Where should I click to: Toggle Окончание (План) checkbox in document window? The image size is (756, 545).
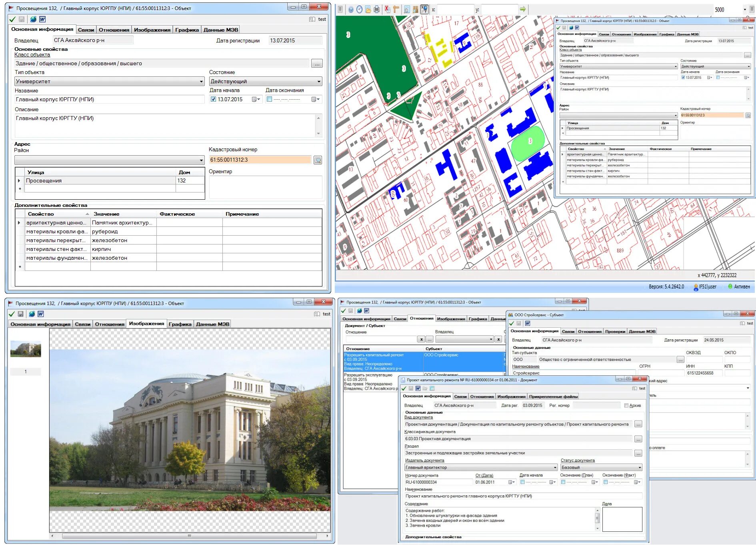(x=563, y=482)
